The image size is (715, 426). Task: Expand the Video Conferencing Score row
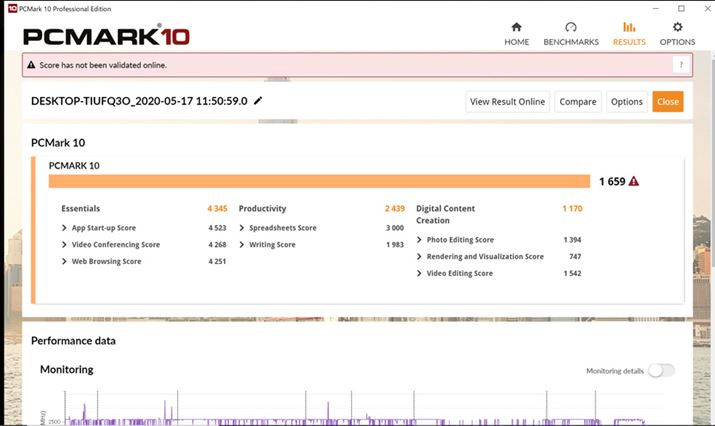pos(65,245)
